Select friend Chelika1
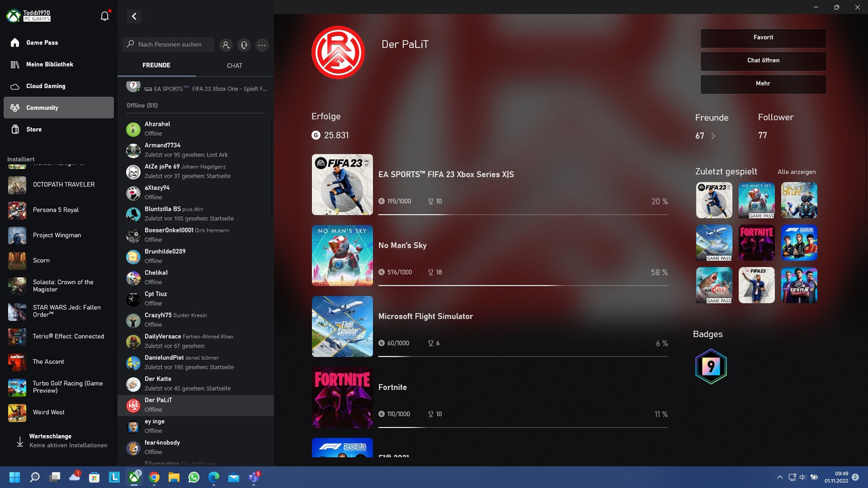Viewport: 868px width, 488px height. click(195, 278)
